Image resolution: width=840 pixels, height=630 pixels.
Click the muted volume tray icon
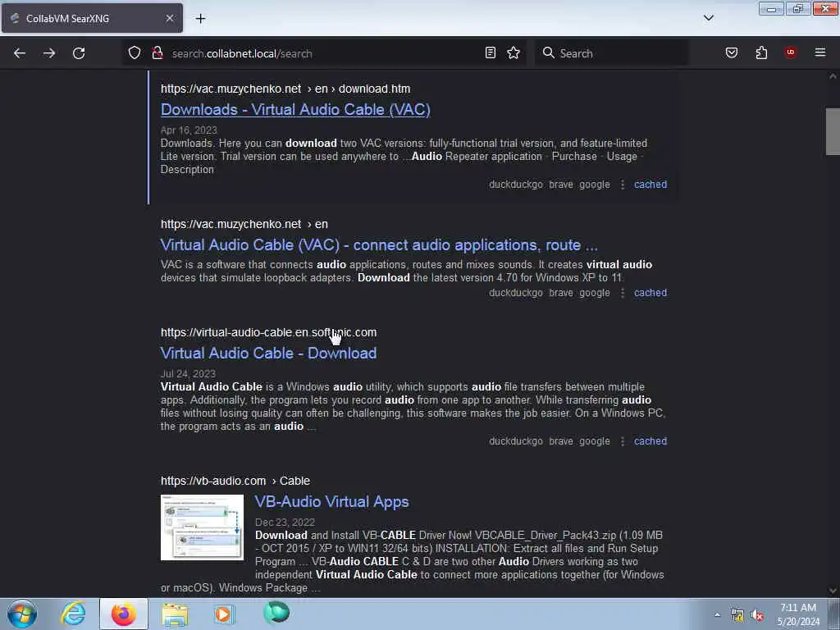(x=757, y=615)
